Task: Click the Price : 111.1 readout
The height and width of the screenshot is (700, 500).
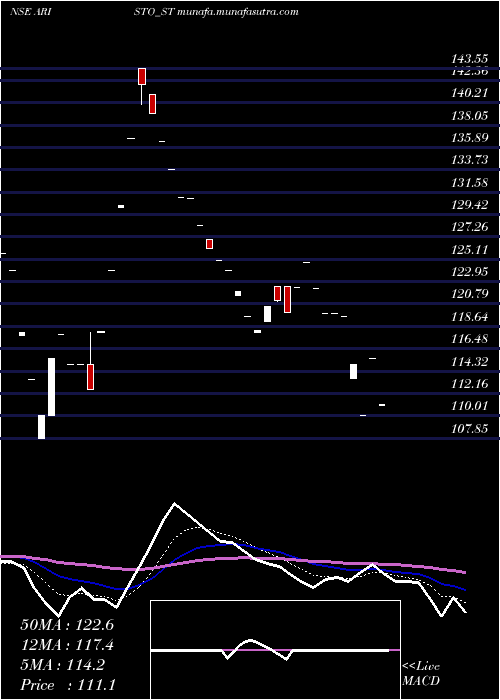Action: click(67, 685)
